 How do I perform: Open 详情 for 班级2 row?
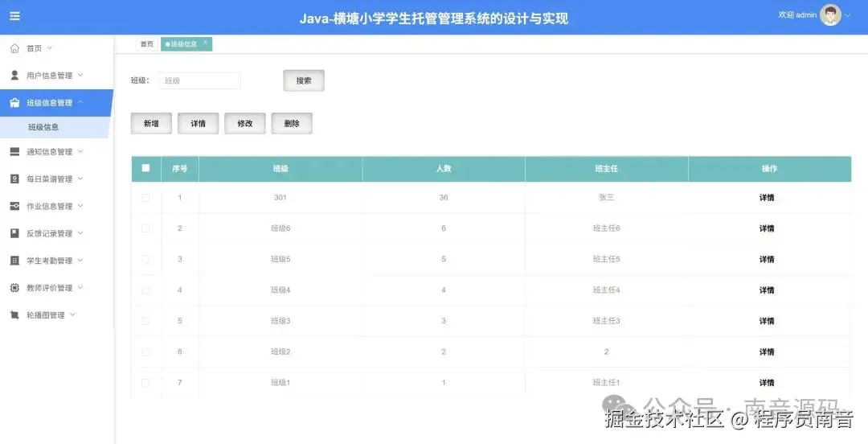767,352
